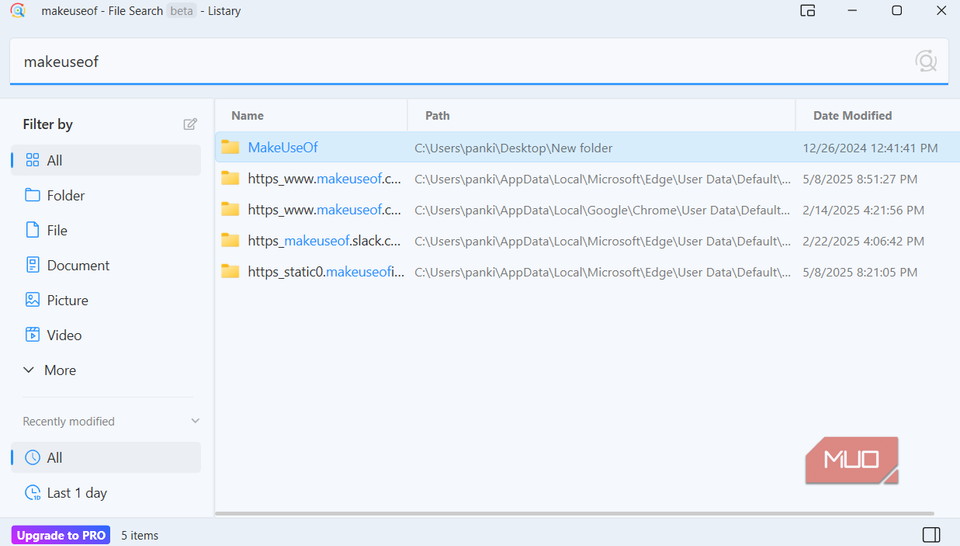Filter results by Document

[x=106, y=265]
